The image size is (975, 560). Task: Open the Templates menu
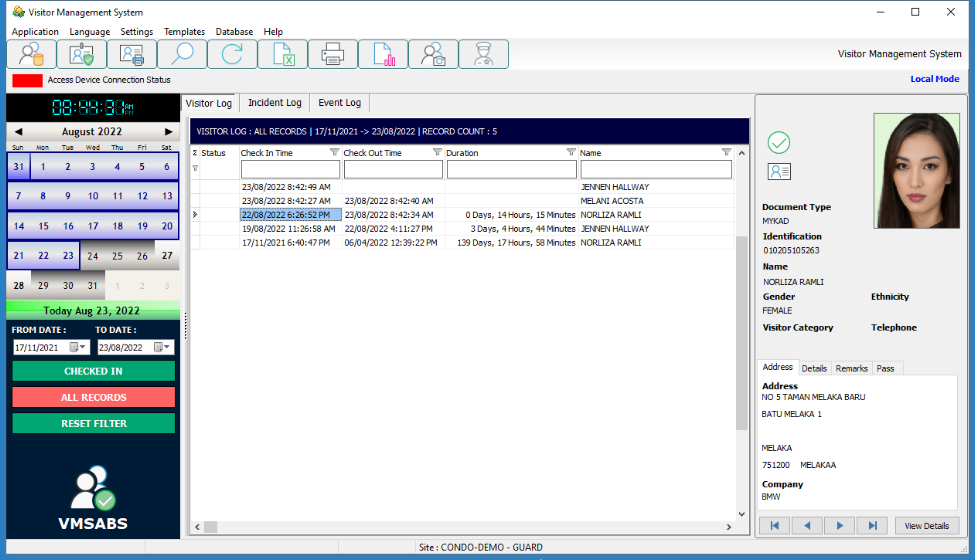click(x=184, y=32)
